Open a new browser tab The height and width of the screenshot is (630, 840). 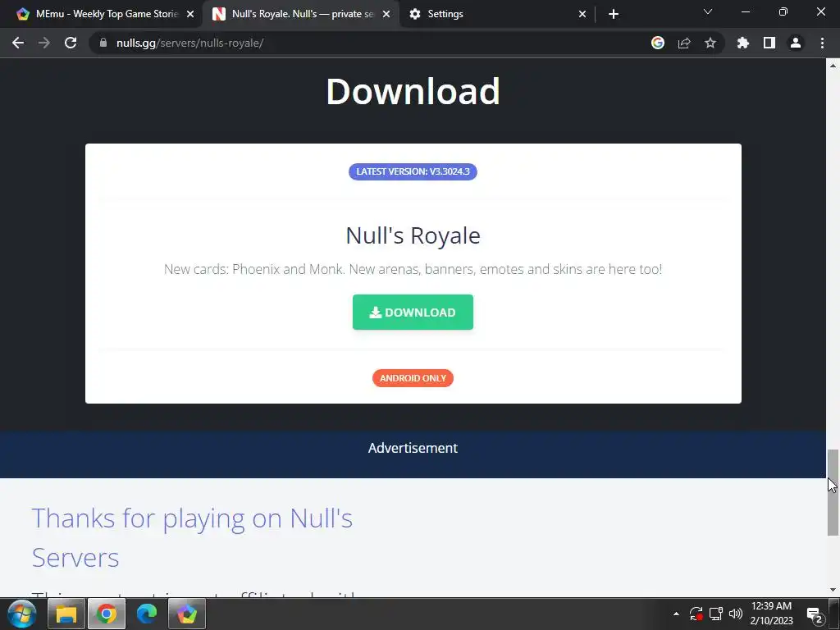coord(614,14)
